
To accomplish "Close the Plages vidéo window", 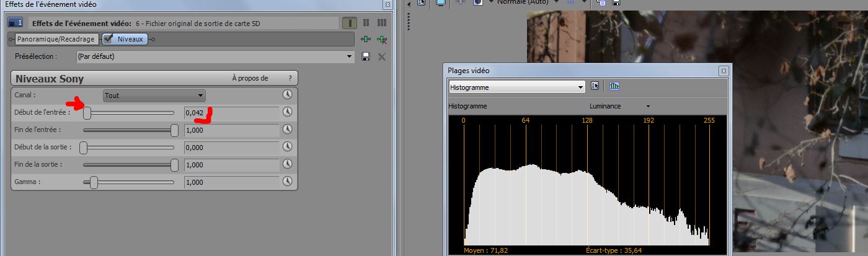I will point(723,71).
